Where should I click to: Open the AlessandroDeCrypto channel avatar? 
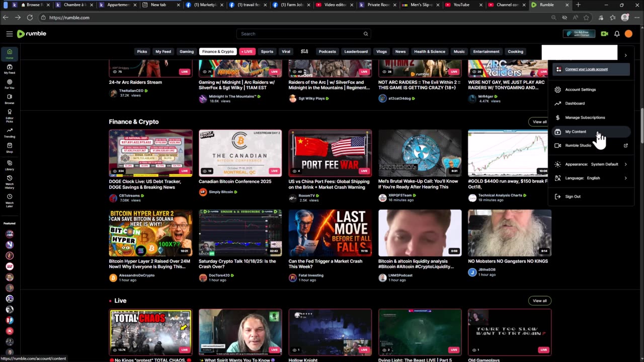click(x=113, y=278)
